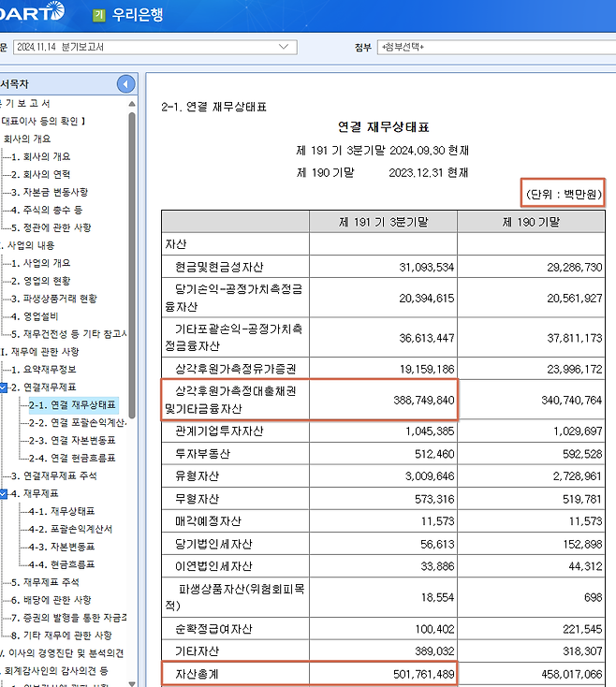The image size is (616, 687).
Task: Collapse the 2. 연결재무제표 tree node
Action: pyautogui.click(x=5, y=387)
